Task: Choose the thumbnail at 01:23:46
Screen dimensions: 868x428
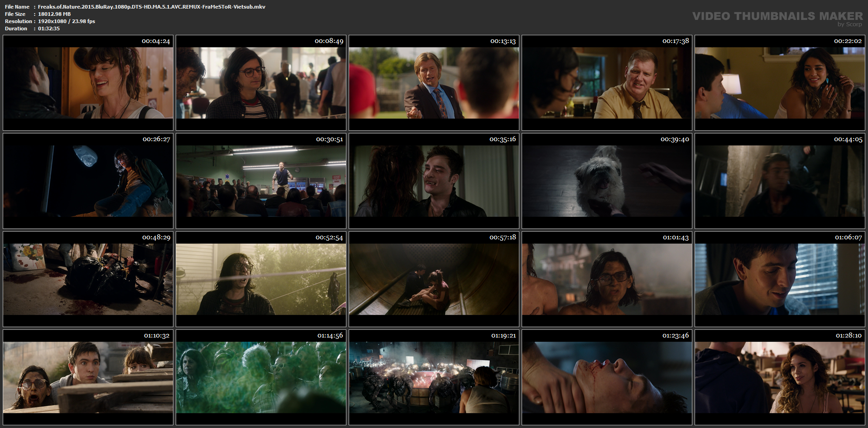Action: [x=607, y=377]
